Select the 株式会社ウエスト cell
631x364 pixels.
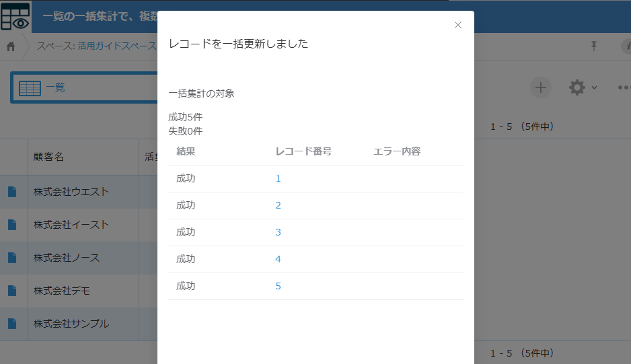pos(83,192)
